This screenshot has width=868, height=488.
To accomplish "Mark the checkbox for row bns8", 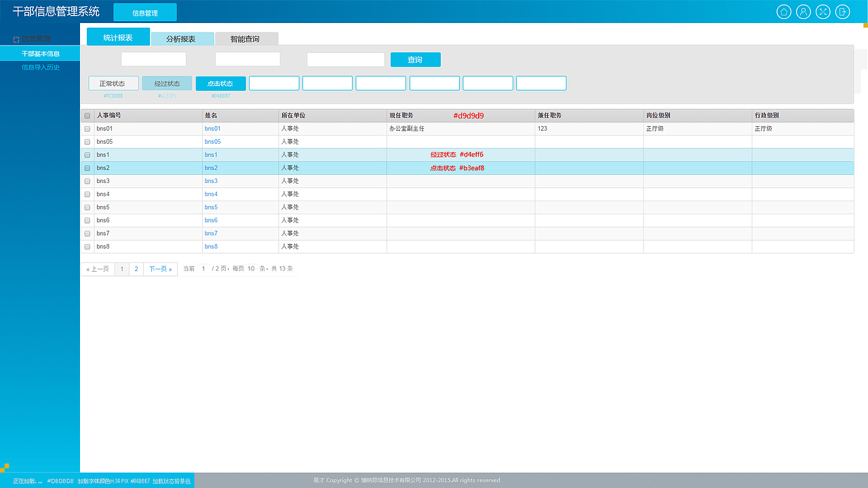I will [87, 247].
